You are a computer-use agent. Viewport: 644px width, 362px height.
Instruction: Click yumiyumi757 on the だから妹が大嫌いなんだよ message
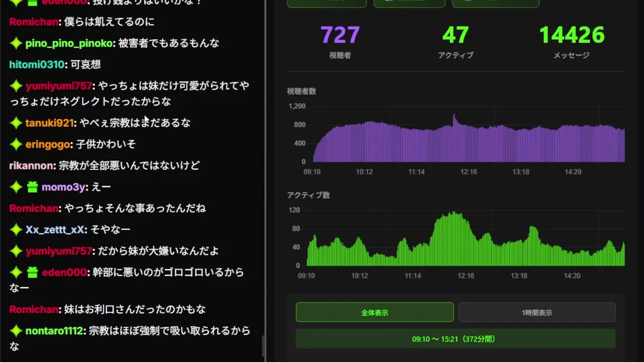coord(59,251)
